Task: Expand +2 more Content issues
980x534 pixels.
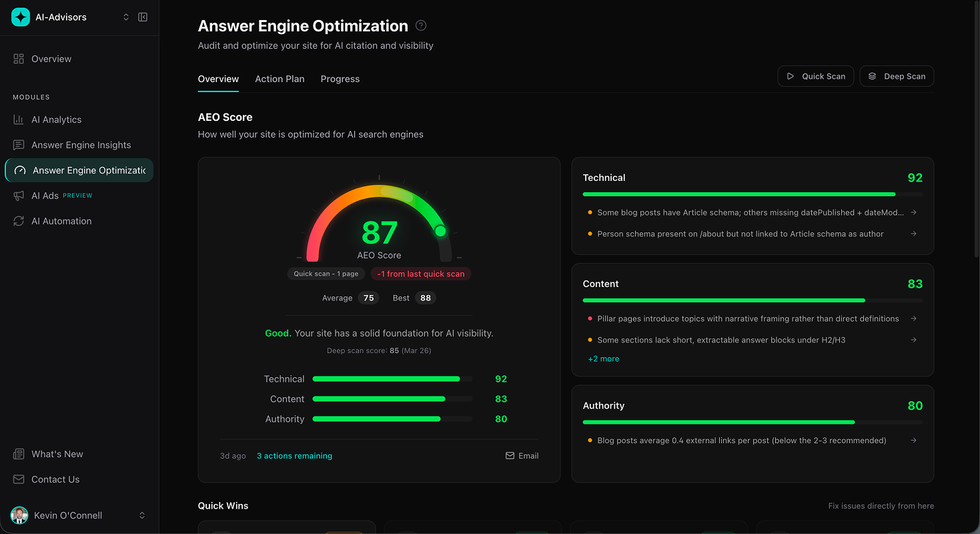Action: [603, 358]
